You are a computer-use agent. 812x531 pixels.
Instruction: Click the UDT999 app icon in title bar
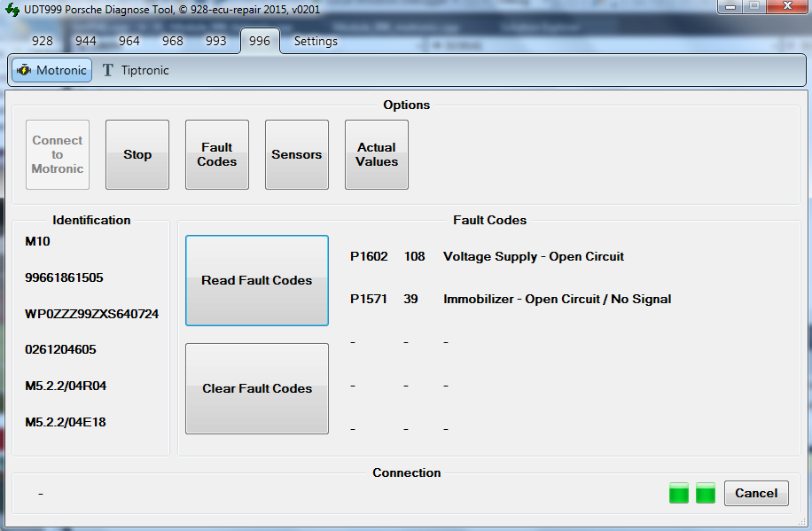point(13,9)
